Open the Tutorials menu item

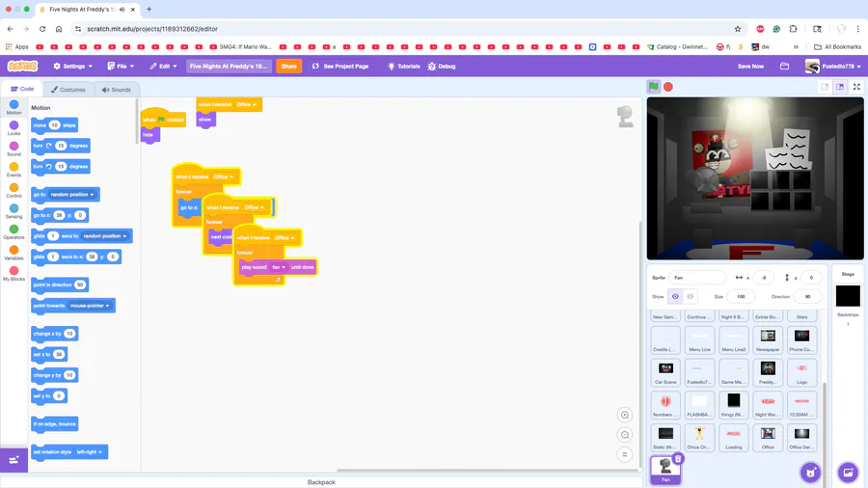[x=403, y=66]
